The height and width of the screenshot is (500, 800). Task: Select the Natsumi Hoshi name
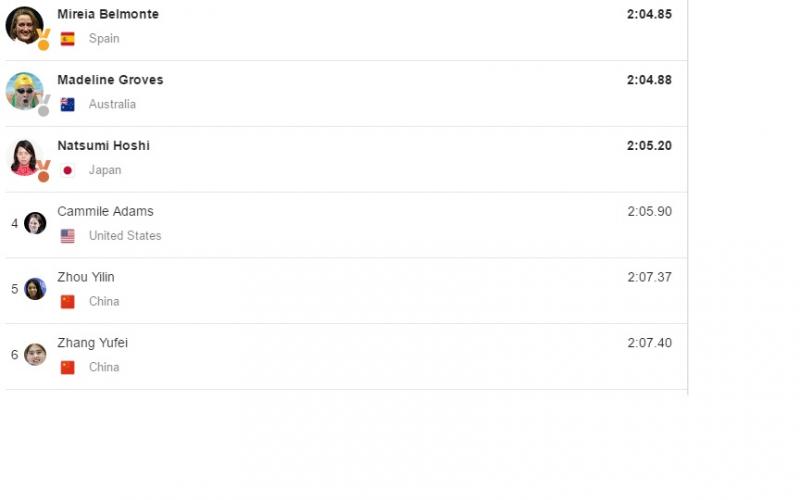point(103,146)
